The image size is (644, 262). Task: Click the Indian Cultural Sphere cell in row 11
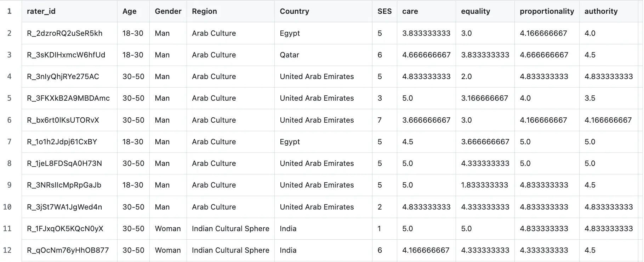coord(230,229)
